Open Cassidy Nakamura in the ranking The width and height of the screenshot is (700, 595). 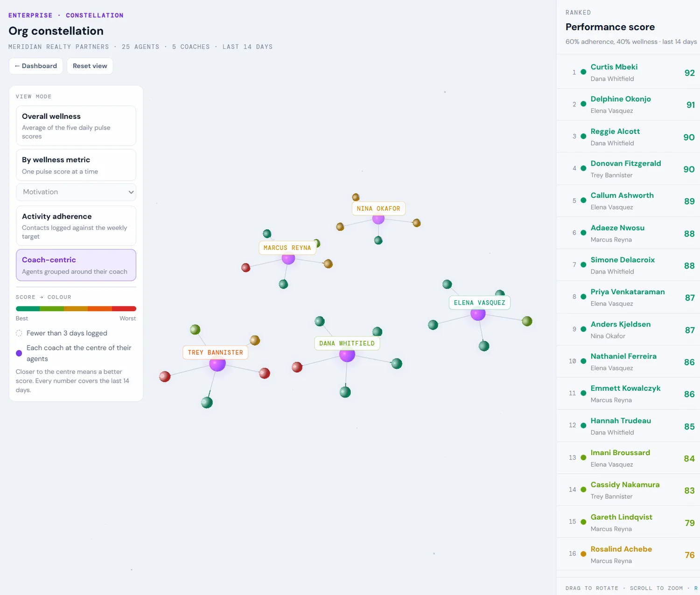628,491
